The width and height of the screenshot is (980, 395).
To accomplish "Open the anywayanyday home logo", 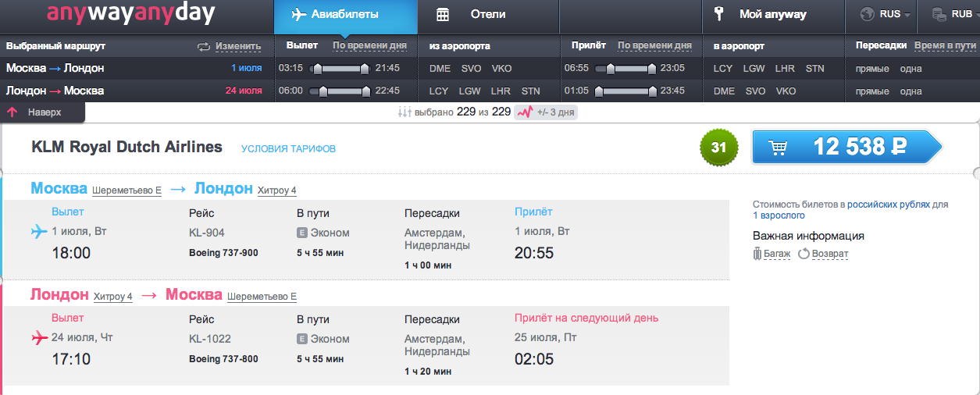I will (x=130, y=14).
